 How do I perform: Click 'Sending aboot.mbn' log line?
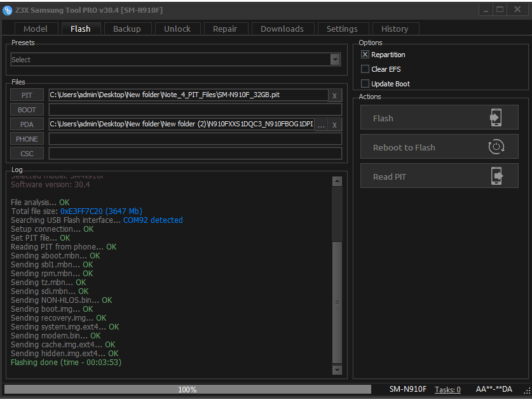pos(55,256)
